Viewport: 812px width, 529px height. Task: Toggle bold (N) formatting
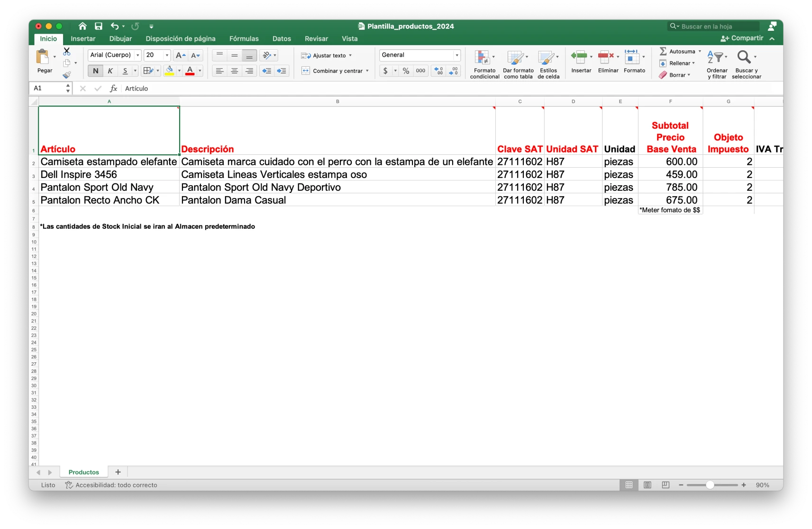[x=96, y=71]
